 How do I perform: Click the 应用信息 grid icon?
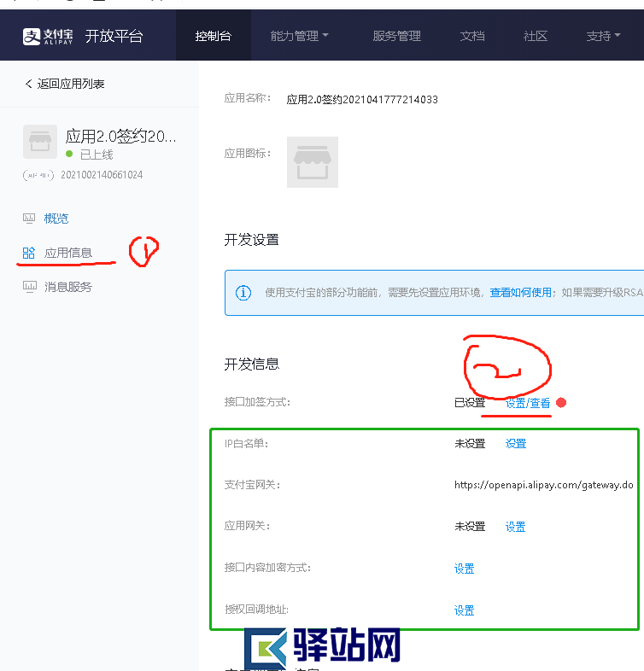point(29,253)
